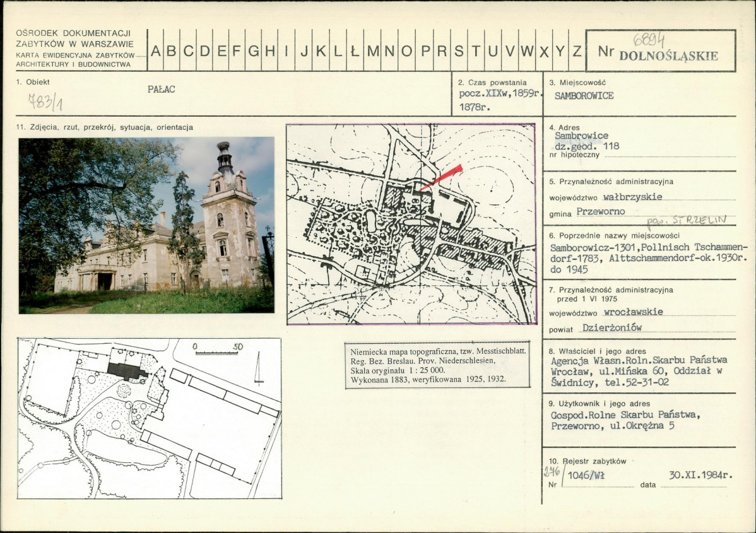Select letter S in alphabet index
756x533 pixels.
point(459,51)
